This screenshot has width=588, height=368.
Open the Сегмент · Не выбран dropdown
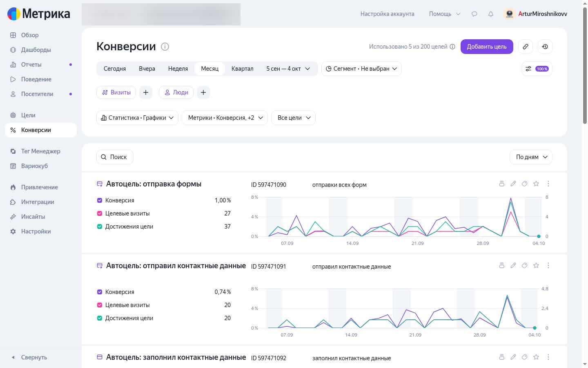(361, 69)
